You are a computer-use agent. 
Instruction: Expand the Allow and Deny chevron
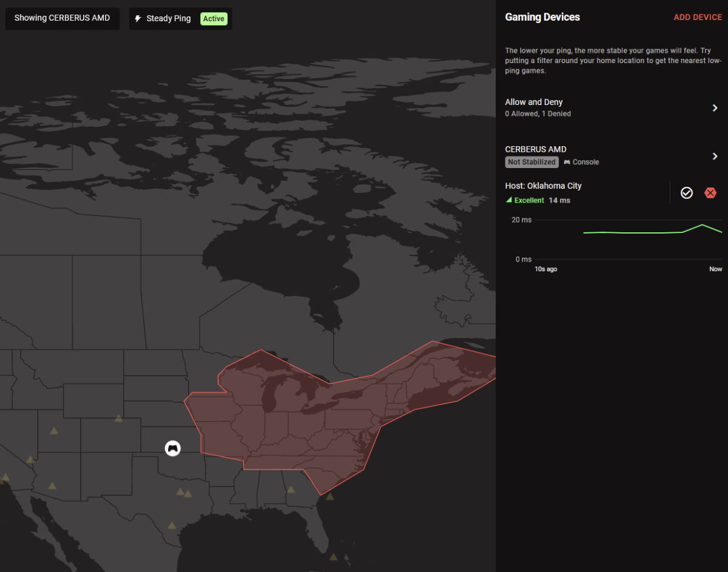pos(715,108)
